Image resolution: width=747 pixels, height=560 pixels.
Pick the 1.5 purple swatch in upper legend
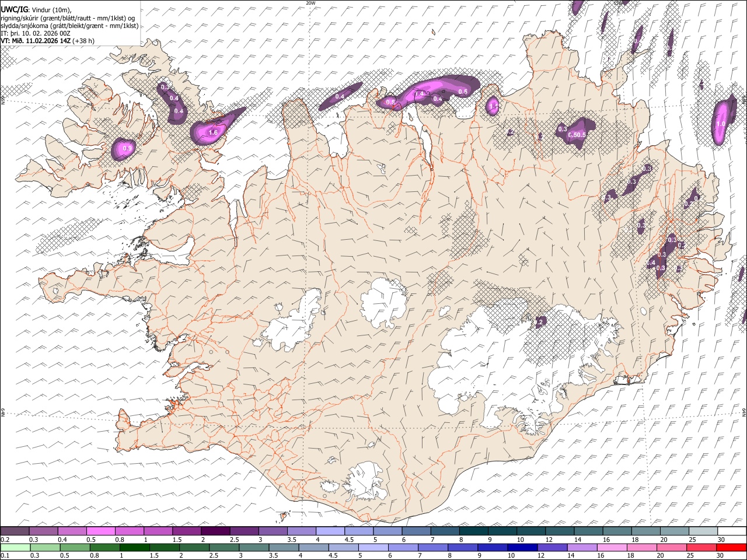tap(186, 531)
